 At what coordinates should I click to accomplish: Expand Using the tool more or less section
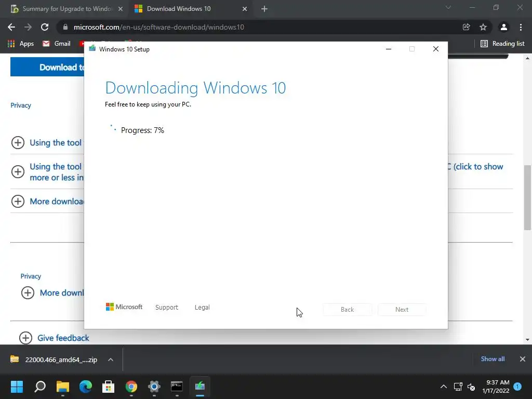[18, 171]
